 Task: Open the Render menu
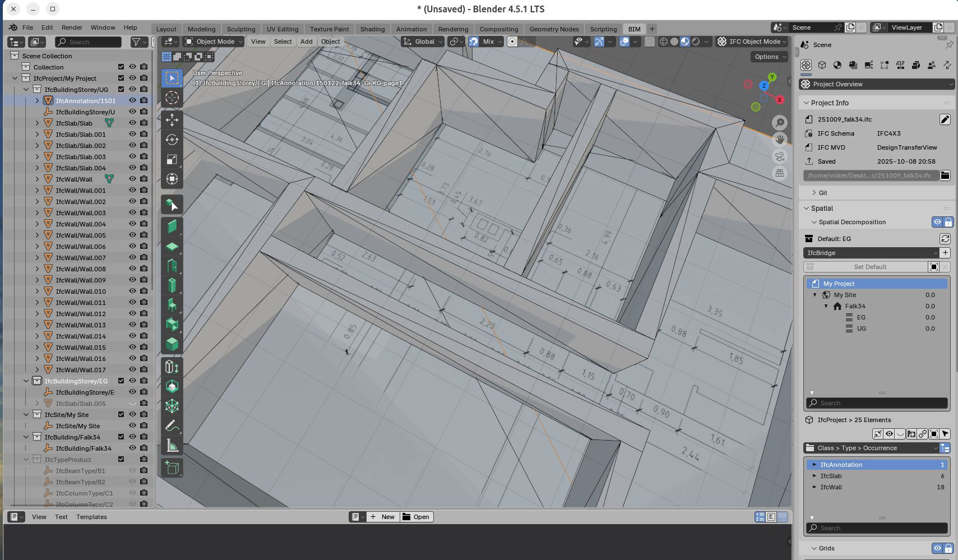(x=72, y=27)
